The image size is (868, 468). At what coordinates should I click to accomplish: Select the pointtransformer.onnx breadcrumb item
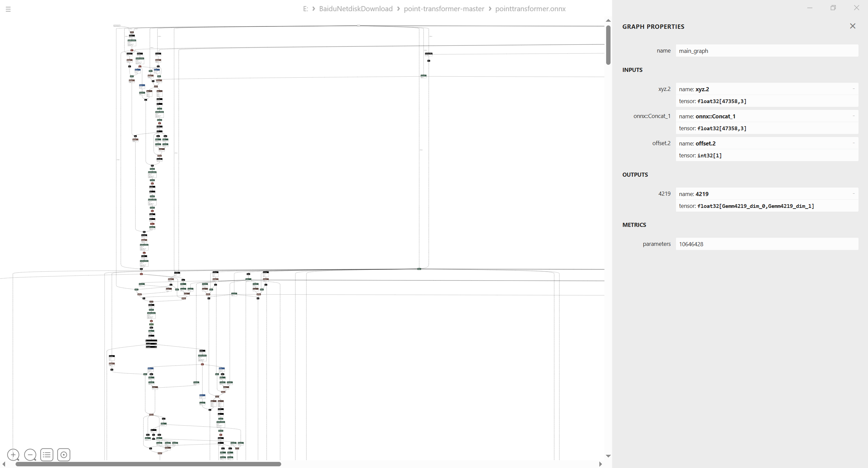(x=530, y=9)
